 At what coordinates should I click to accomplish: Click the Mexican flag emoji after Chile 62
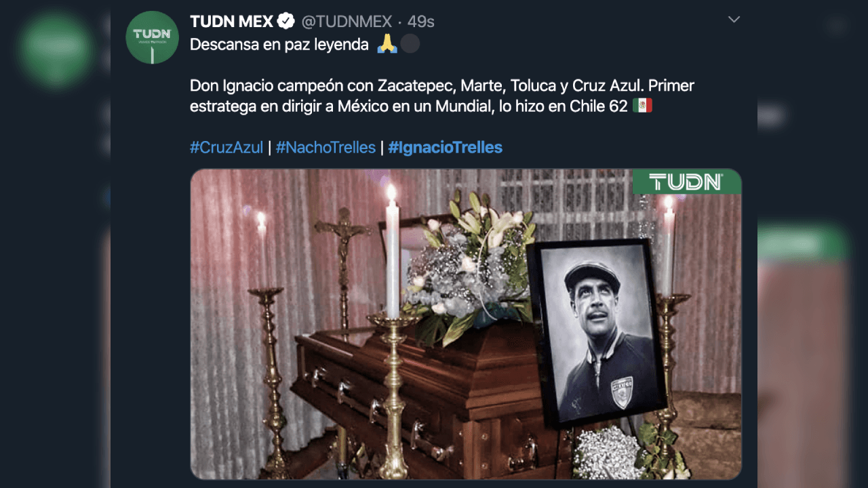pyautogui.click(x=642, y=105)
